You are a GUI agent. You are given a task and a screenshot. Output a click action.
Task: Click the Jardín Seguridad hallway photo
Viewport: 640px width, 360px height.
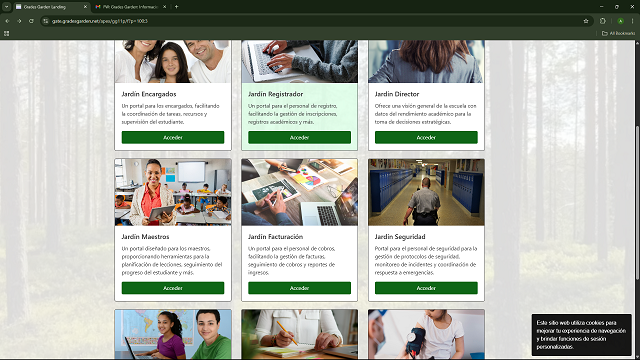pyautogui.click(x=426, y=192)
